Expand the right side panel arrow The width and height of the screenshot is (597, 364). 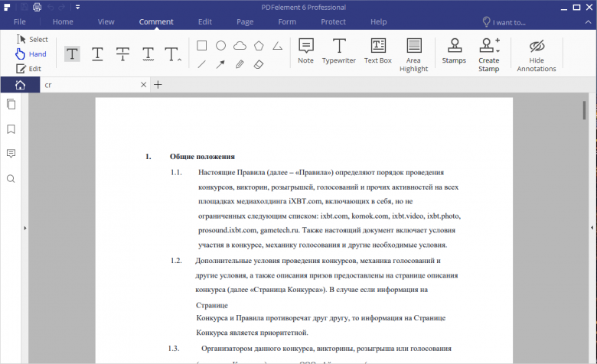point(592,228)
